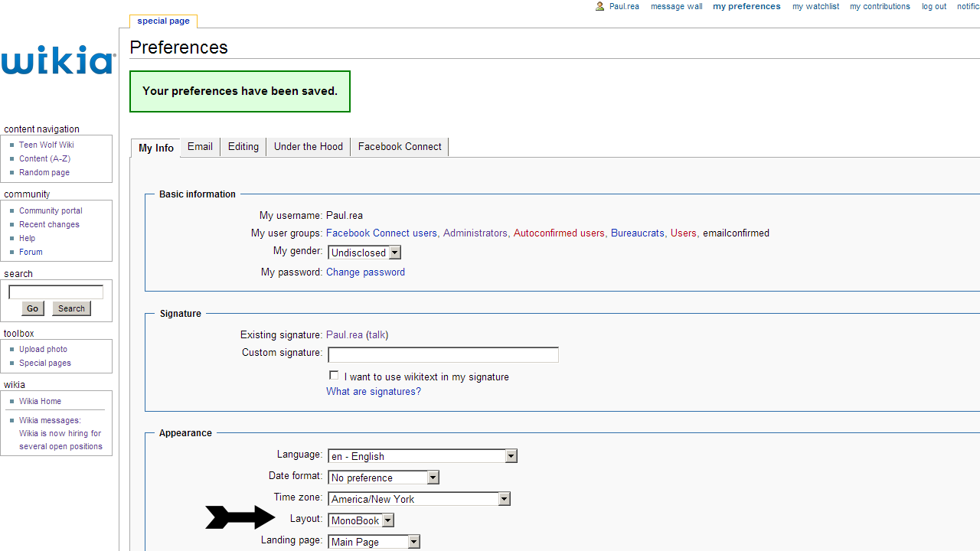Click into the Custom signature field
Viewport: 980px width, 551px height.
click(443, 354)
